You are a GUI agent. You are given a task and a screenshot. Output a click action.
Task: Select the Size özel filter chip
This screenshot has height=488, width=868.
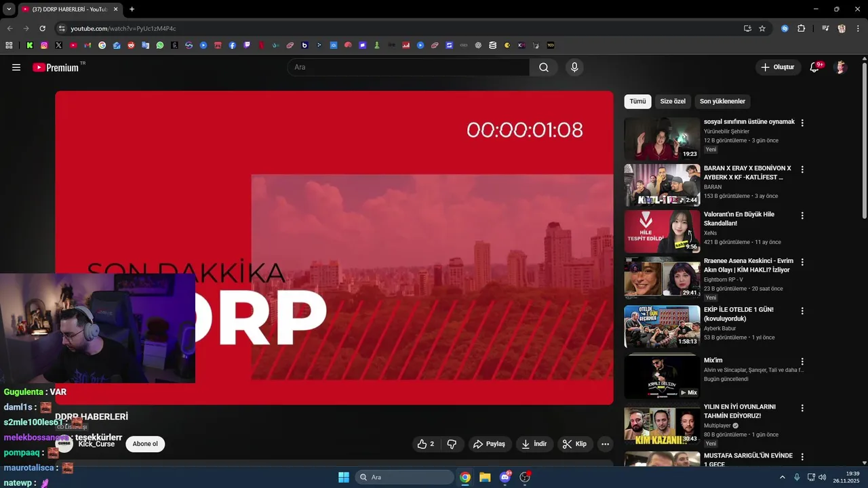[673, 102]
